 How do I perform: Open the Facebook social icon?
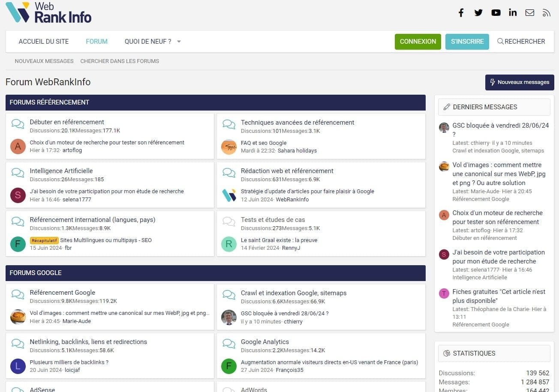(x=461, y=13)
